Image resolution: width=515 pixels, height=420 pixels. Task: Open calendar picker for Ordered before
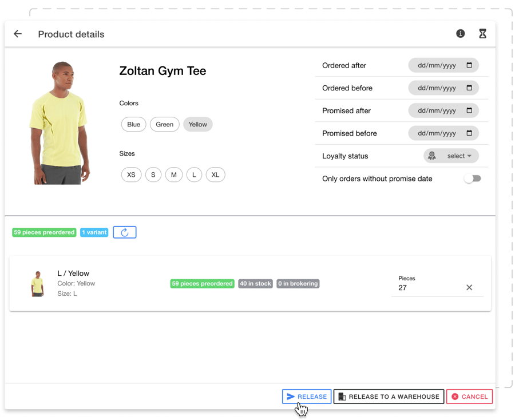[x=469, y=88]
